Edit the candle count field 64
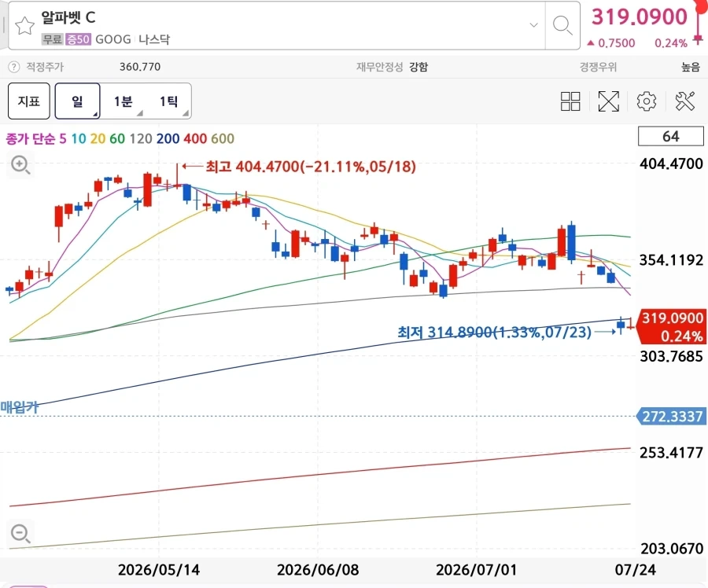The height and width of the screenshot is (588, 708). click(670, 136)
